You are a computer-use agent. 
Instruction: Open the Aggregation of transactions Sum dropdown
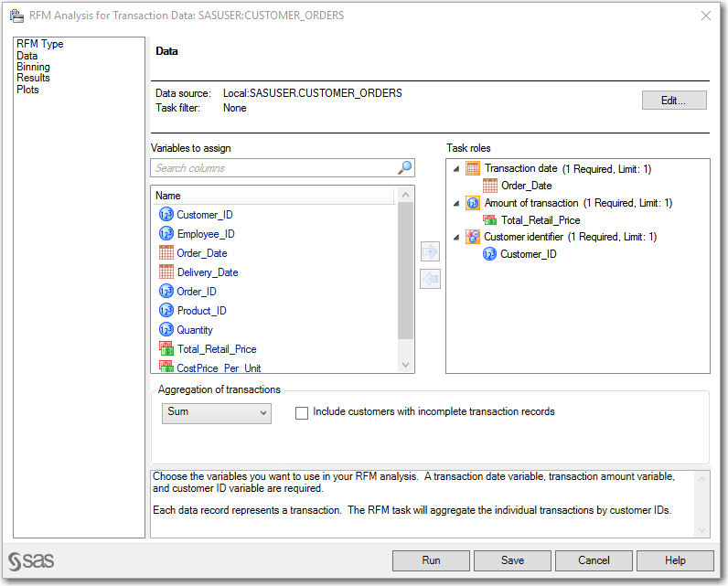(x=217, y=413)
